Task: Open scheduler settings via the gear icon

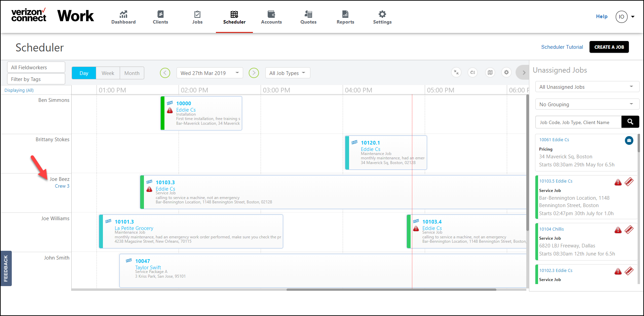Action: coord(506,72)
